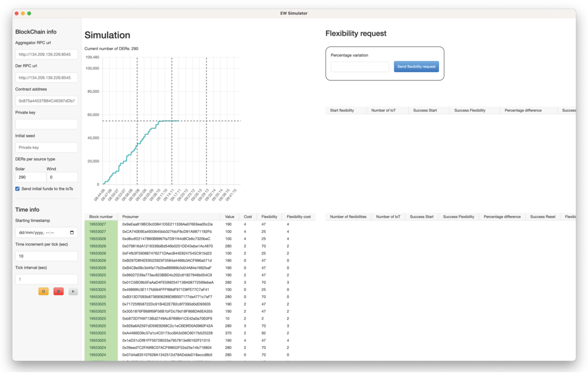Click the green window zoom button
Viewport: 588px width, 376px height.
pyautogui.click(x=29, y=13)
